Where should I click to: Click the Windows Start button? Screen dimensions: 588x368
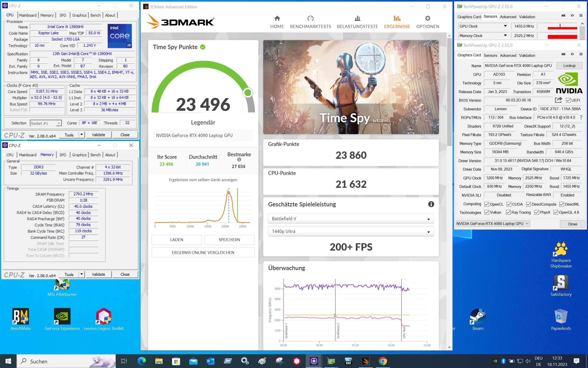tap(8, 361)
